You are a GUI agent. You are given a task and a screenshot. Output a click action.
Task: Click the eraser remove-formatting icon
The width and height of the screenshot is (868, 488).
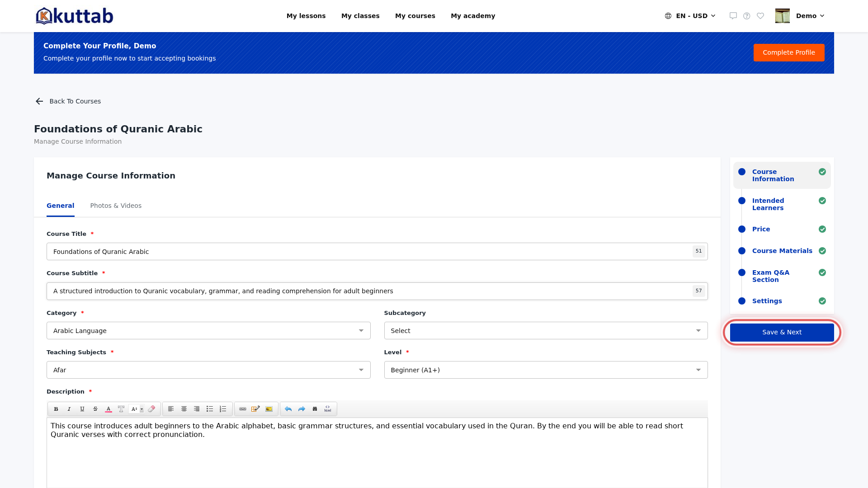click(151, 409)
